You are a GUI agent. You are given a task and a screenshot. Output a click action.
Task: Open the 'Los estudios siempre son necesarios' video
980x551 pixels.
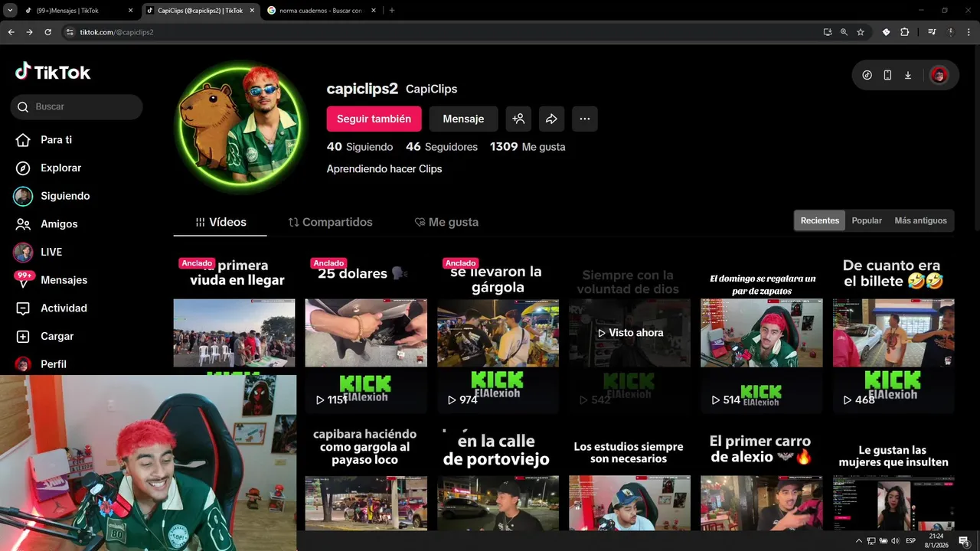(x=629, y=478)
